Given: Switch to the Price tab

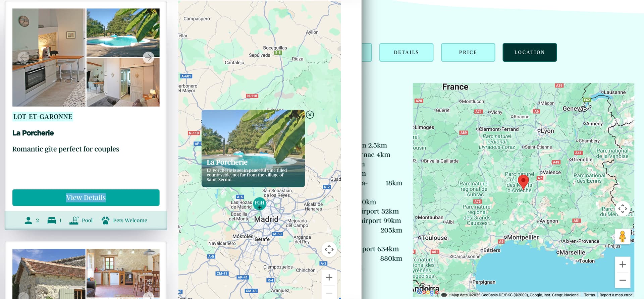Looking at the screenshot, I should pyautogui.click(x=468, y=52).
